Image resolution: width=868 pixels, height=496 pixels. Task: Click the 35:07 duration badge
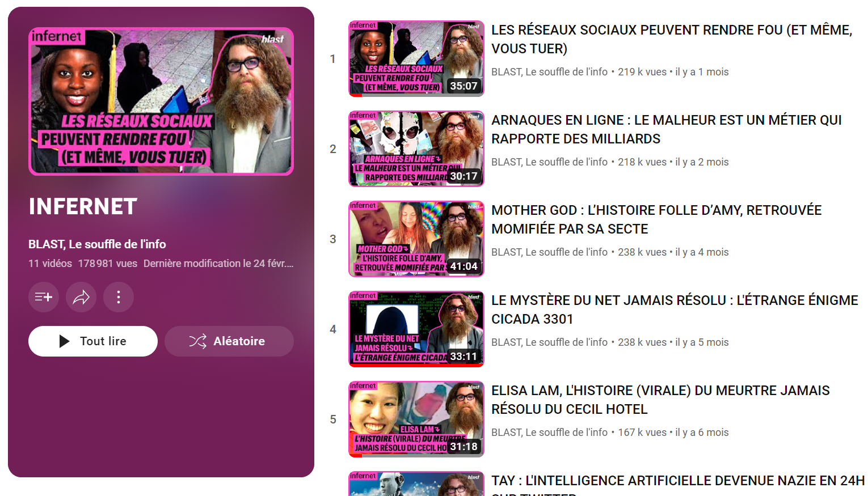pos(464,86)
